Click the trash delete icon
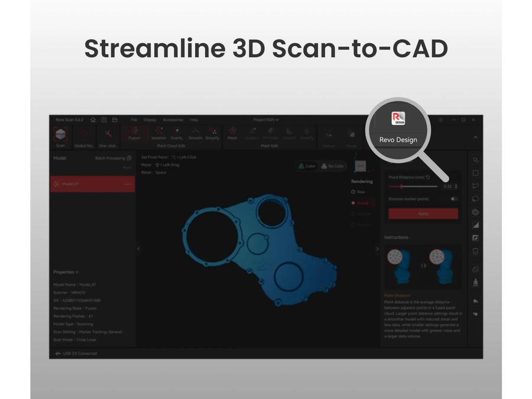 click(x=475, y=251)
